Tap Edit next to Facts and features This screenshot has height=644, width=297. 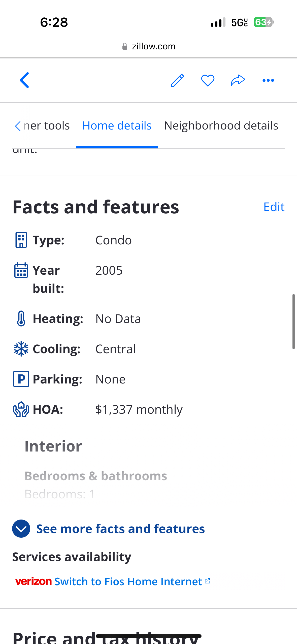pos(274,207)
